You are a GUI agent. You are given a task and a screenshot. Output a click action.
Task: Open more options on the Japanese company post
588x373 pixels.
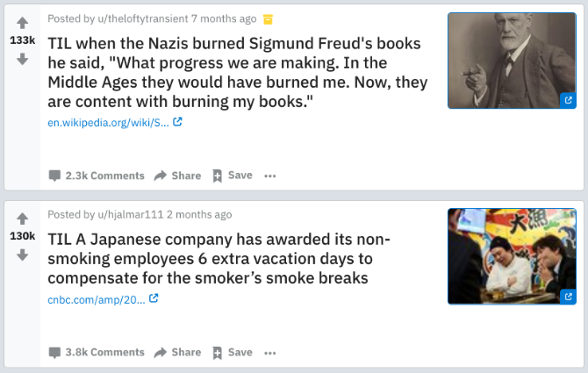click(269, 352)
